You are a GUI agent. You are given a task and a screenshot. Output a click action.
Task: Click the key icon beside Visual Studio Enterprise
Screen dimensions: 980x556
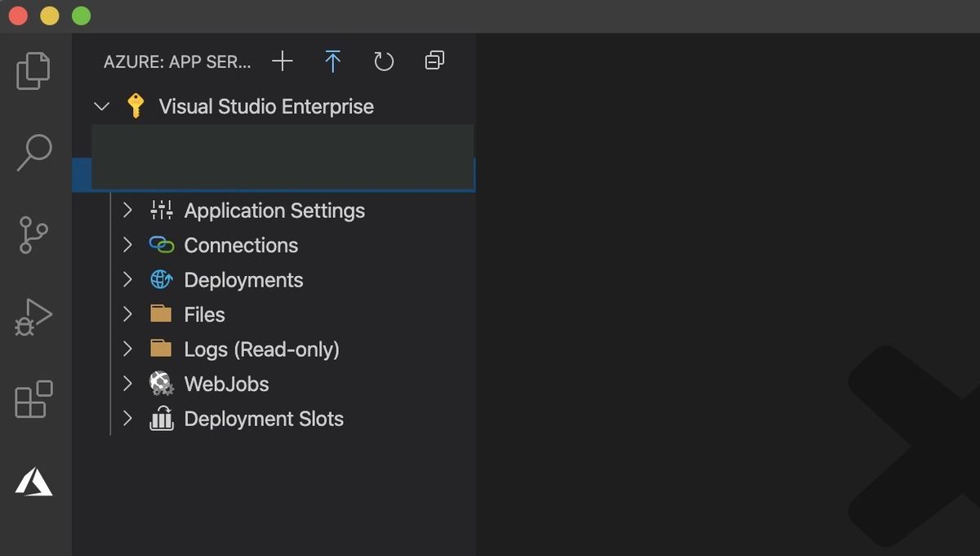tap(136, 106)
